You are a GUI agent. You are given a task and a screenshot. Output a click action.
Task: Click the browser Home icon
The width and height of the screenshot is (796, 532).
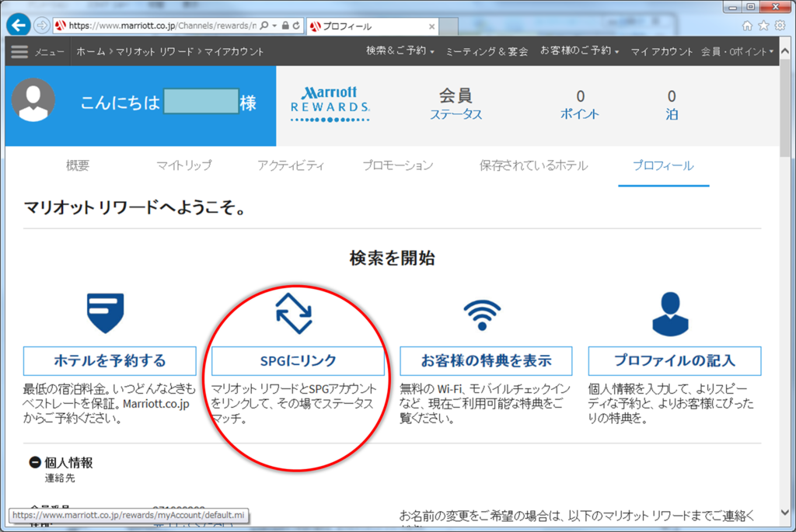coord(747,26)
